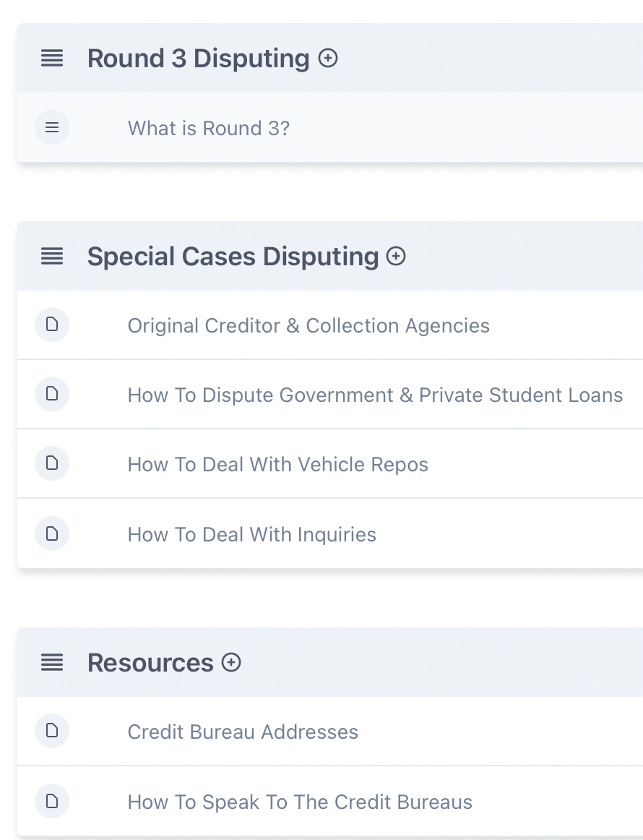Open the Credit Bureau Addresses resource

pos(243,732)
